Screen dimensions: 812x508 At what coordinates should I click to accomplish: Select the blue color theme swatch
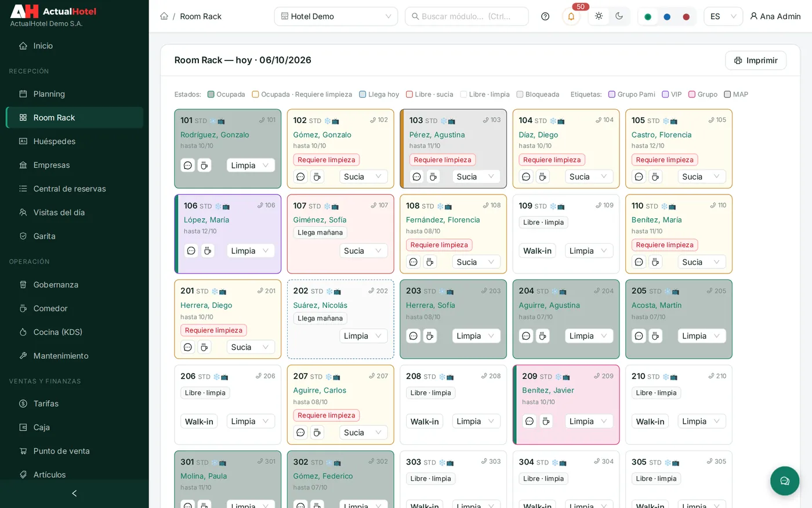click(x=667, y=17)
